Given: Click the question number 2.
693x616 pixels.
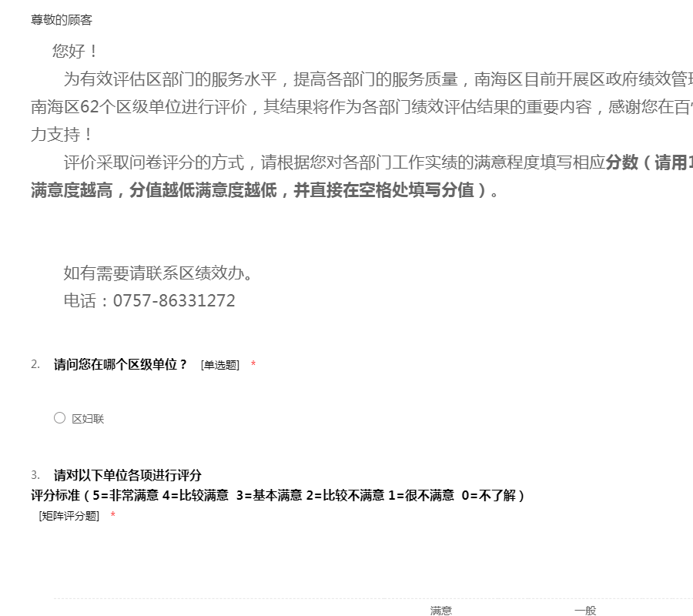Looking at the screenshot, I should 35,364.
